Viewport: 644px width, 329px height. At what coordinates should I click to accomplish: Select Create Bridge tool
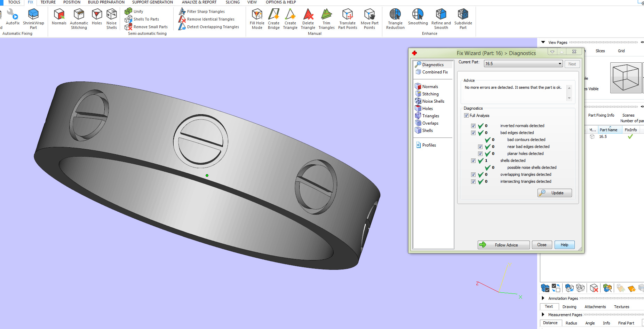(274, 19)
